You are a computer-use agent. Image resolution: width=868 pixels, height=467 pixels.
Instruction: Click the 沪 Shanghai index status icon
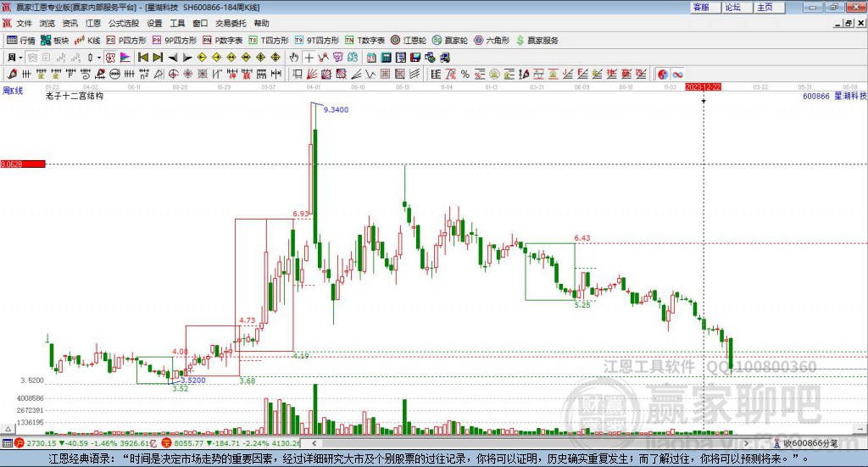[19, 443]
